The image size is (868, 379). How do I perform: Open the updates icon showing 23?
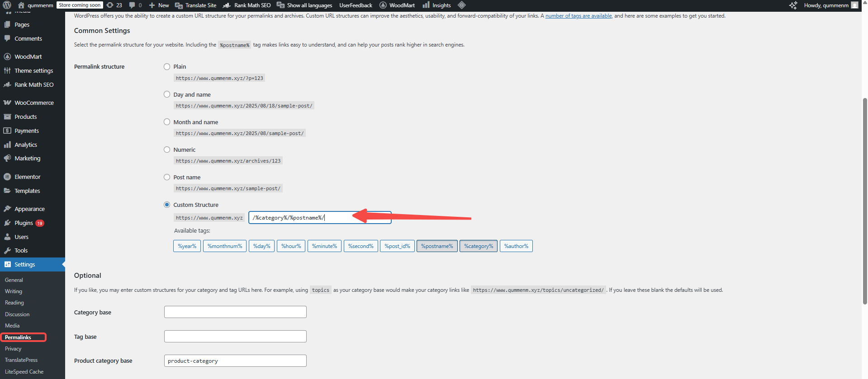109,5
